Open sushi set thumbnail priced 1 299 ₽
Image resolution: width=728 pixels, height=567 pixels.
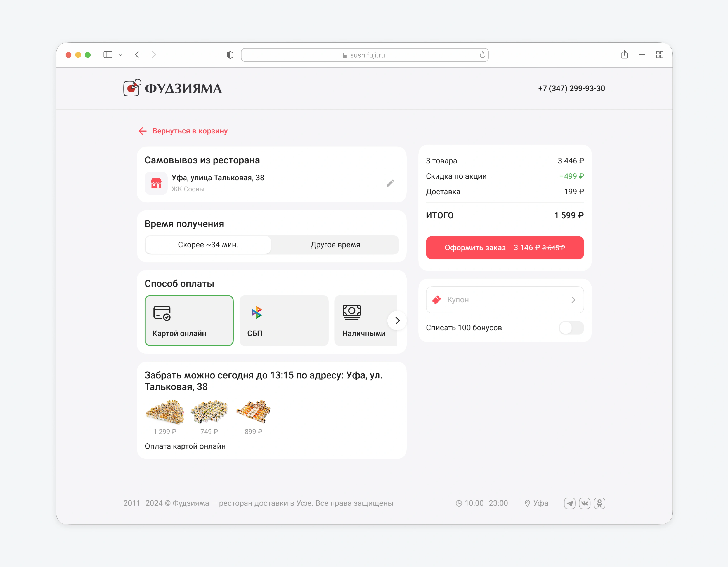coord(165,413)
